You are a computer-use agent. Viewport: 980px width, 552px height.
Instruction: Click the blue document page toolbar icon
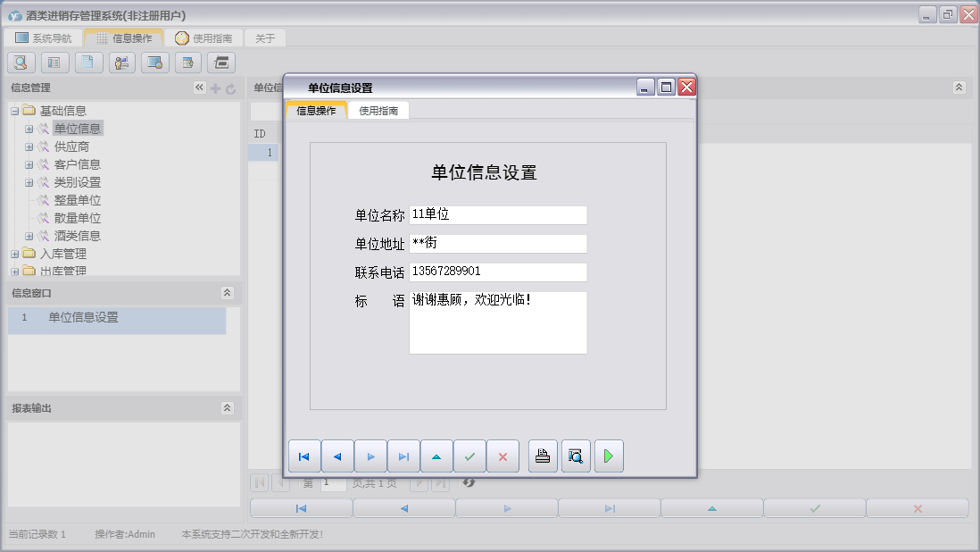tap(88, 63)
